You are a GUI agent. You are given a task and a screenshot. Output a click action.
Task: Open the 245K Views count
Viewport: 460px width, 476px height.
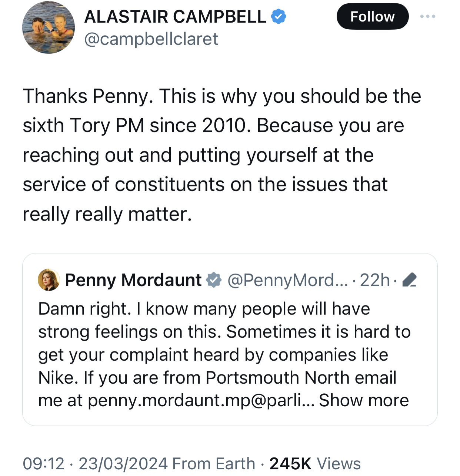315,464
